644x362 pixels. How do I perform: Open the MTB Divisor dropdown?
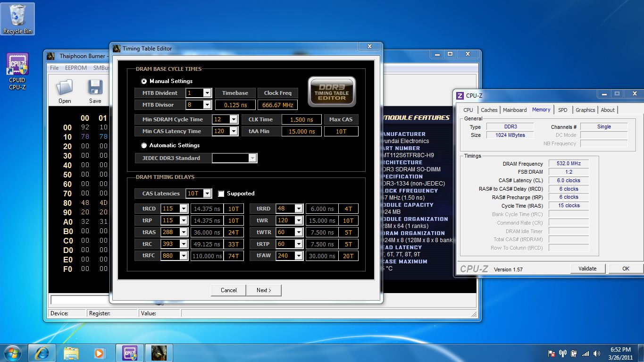(207, 105)
